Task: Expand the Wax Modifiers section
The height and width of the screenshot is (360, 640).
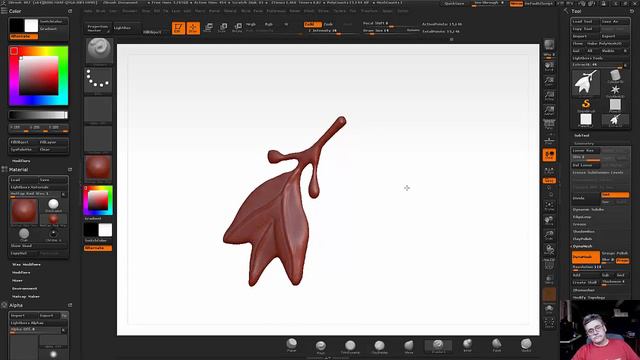Action: [26, 264]
